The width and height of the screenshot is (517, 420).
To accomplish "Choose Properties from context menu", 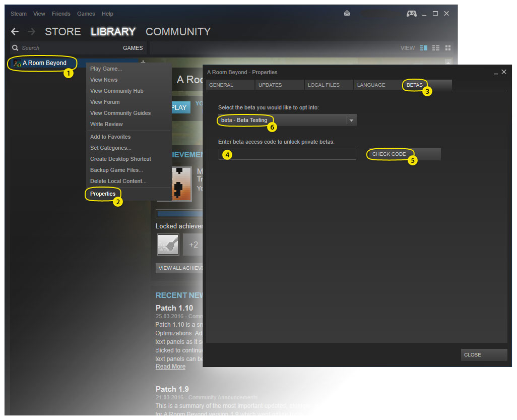I will 128,194.
